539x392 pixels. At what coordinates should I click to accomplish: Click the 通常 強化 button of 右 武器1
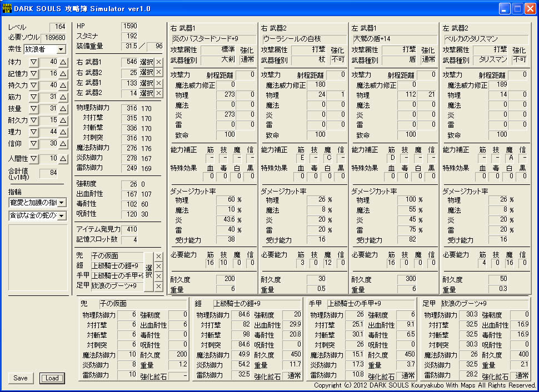pos(247,59)
